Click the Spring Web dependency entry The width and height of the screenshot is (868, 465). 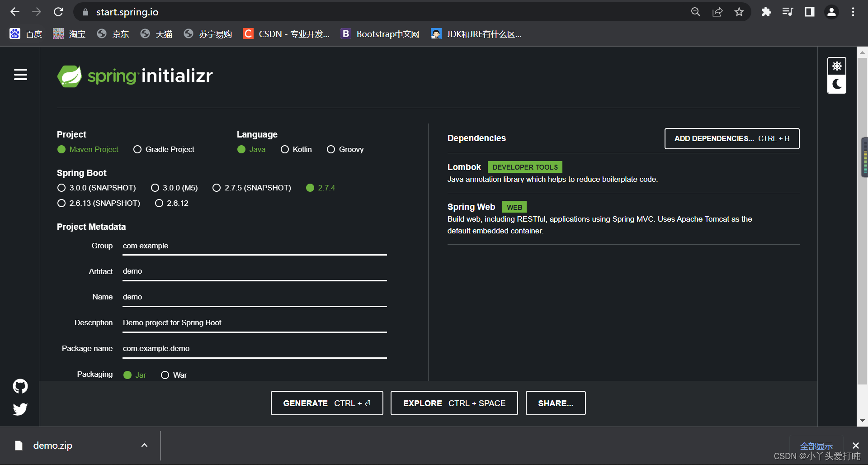coord(623,218)
